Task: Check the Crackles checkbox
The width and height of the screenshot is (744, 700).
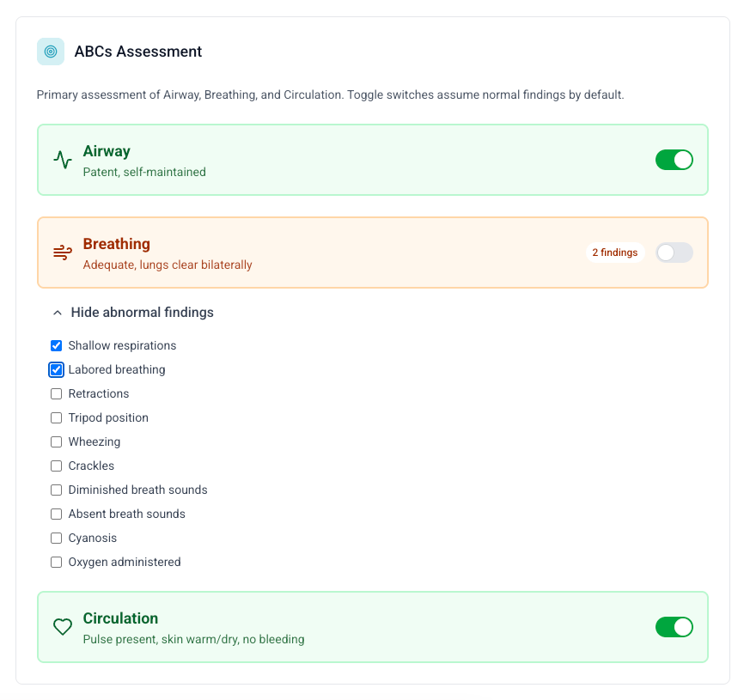Action: [56, 466]
